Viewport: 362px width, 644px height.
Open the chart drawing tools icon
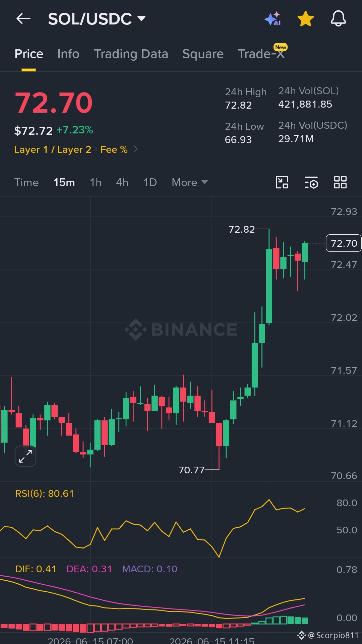pos(282,182)
